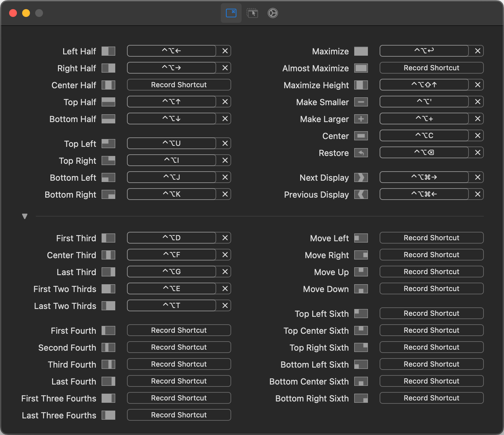
Task: Click the Center Half icon
Action: [108, 85]
